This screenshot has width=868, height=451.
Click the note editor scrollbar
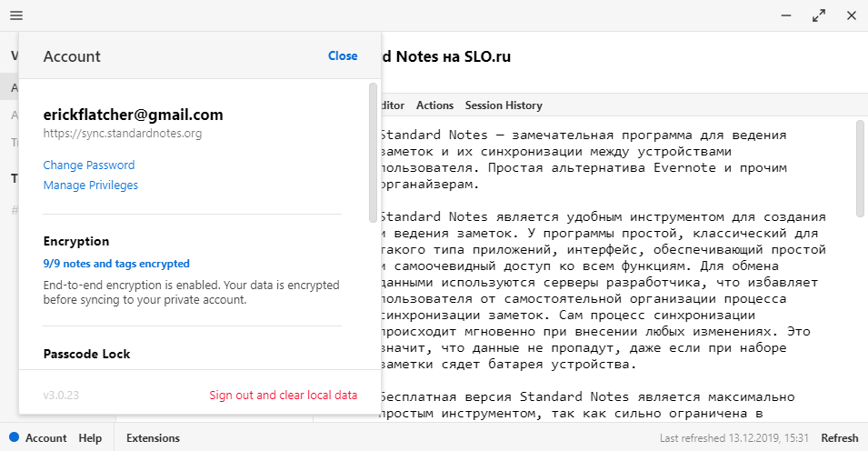click(x=860, y=168)
